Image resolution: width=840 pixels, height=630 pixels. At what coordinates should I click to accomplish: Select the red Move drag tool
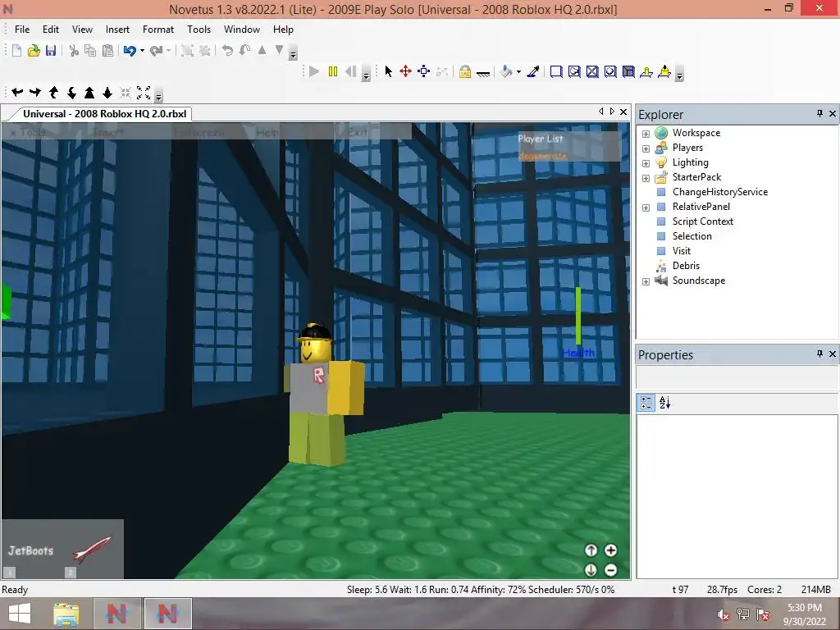coord(405,71)
